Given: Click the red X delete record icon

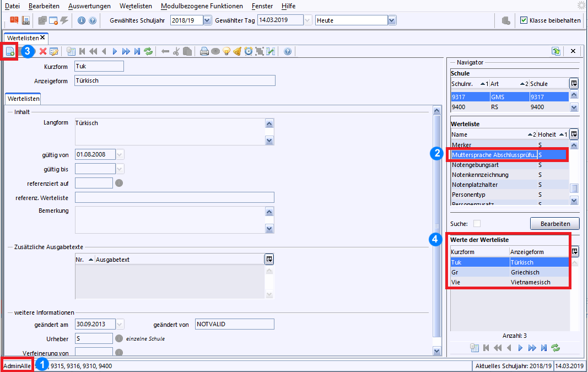Looking at the screenshot, I should point(43,51).
